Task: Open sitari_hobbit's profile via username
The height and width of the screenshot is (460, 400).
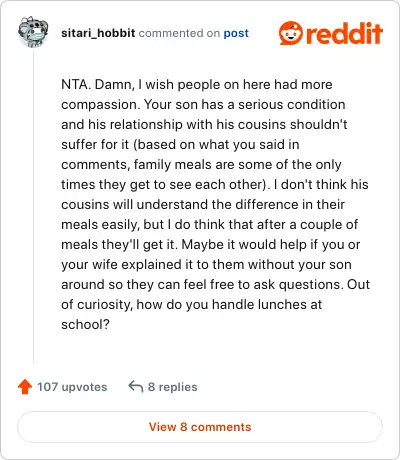Action: click(x=98, y=33)
